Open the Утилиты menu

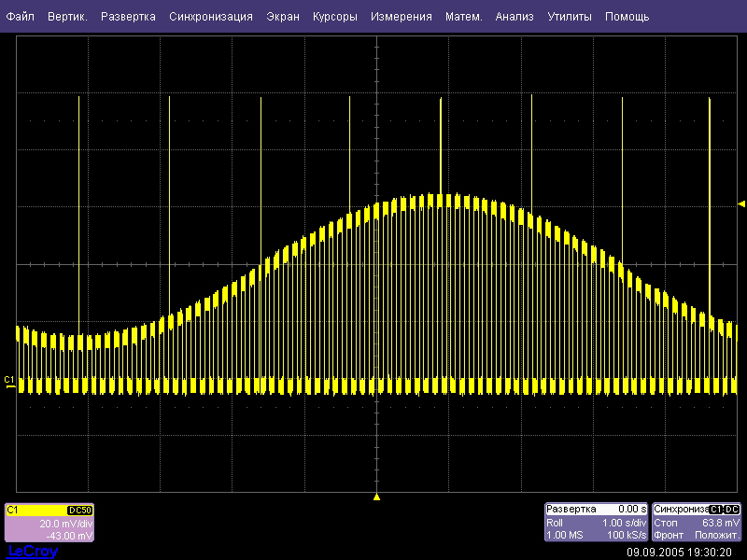569,17
